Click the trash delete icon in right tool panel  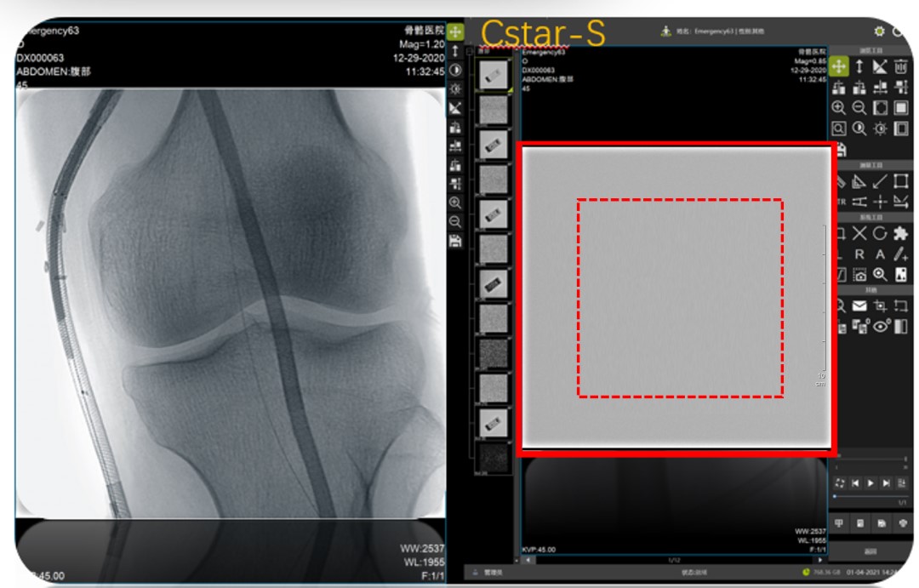(x=901, y=66)
